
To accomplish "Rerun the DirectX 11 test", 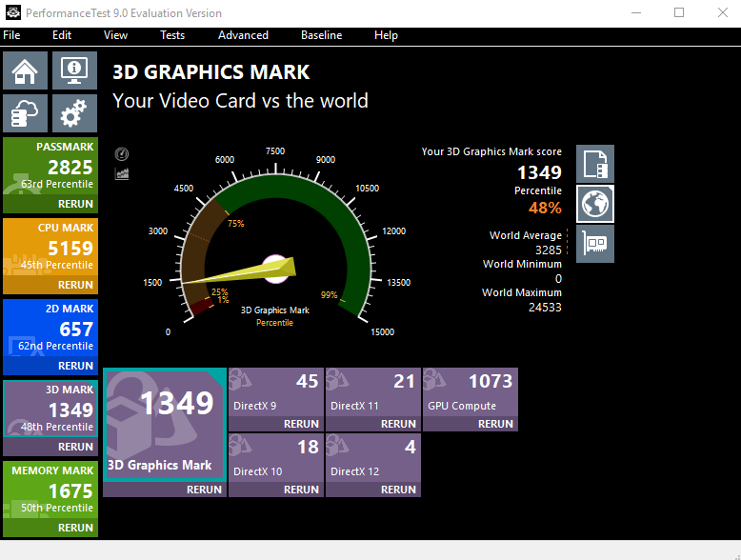I will click(398, 424).
